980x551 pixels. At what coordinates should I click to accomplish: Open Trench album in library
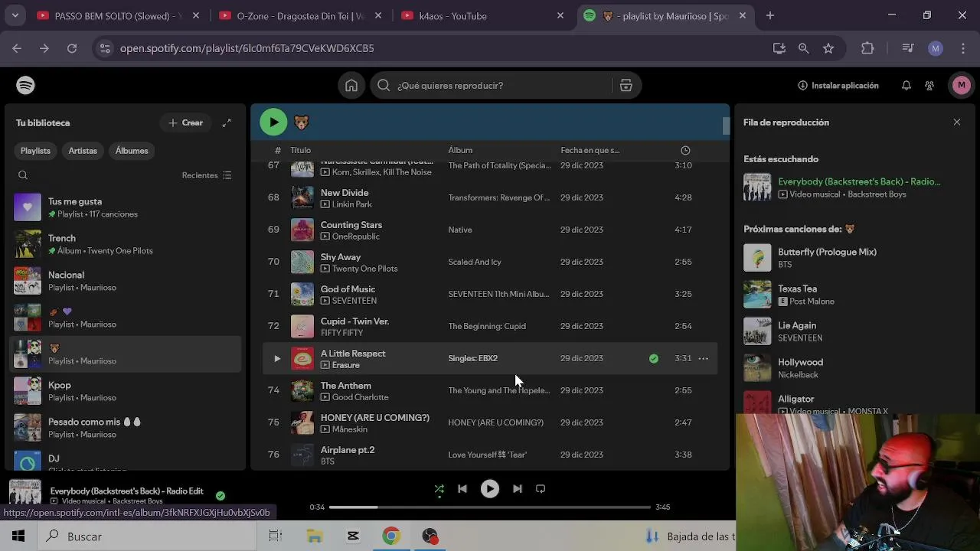[x=126, y=244]
